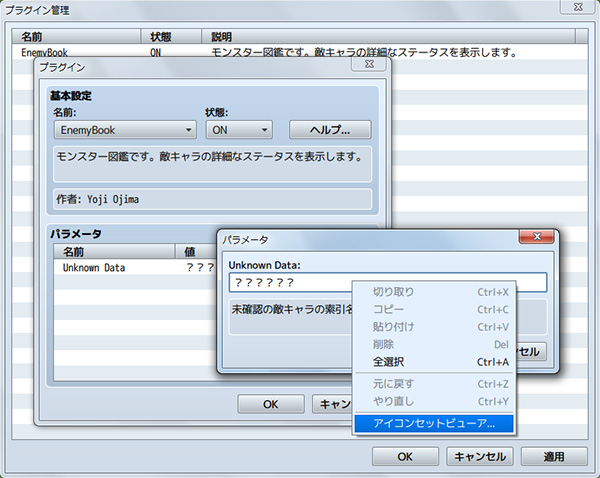Click 切り取り in the context menu
600x478 pixels.
434,292
